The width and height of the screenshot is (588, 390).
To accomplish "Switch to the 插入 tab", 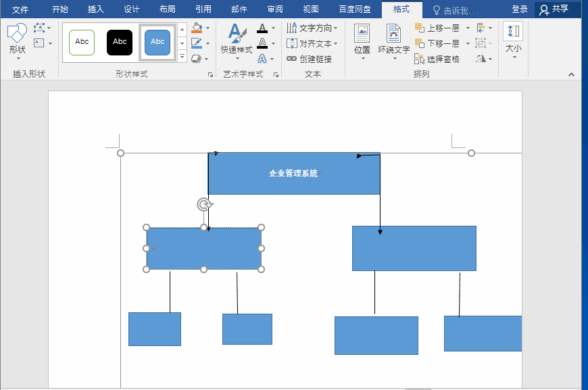I will (x=95, y=9).
